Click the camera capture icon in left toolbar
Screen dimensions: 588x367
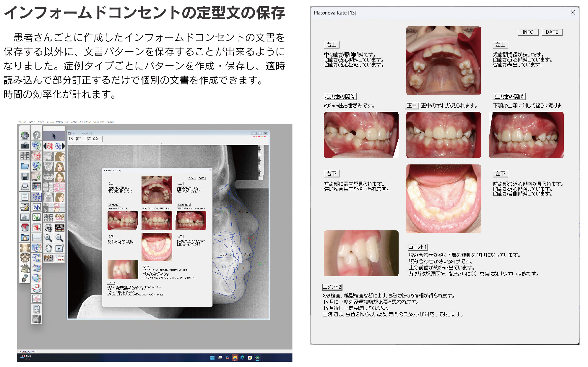tap(25, 146)
